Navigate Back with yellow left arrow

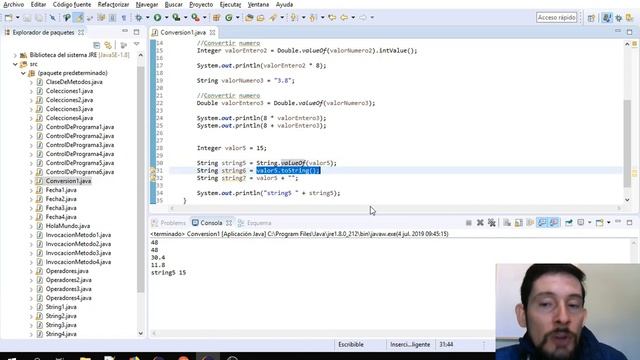[344, 18]
